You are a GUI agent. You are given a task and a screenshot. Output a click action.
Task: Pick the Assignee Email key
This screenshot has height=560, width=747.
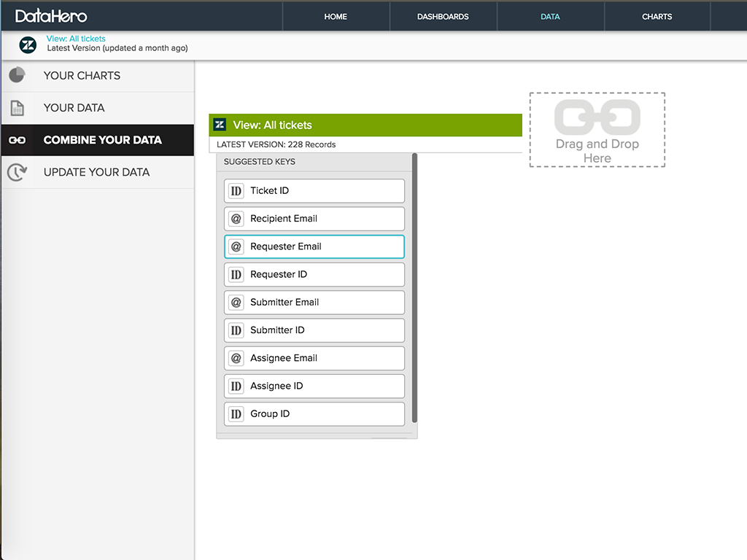click(314, 358)
